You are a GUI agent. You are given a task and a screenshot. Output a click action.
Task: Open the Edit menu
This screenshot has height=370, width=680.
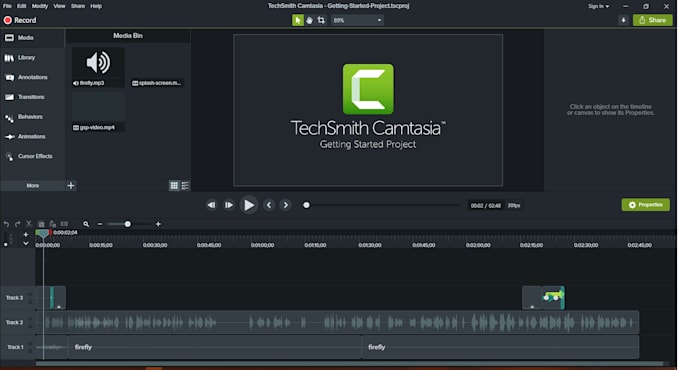pyautogui.click(x=22, y=6)
